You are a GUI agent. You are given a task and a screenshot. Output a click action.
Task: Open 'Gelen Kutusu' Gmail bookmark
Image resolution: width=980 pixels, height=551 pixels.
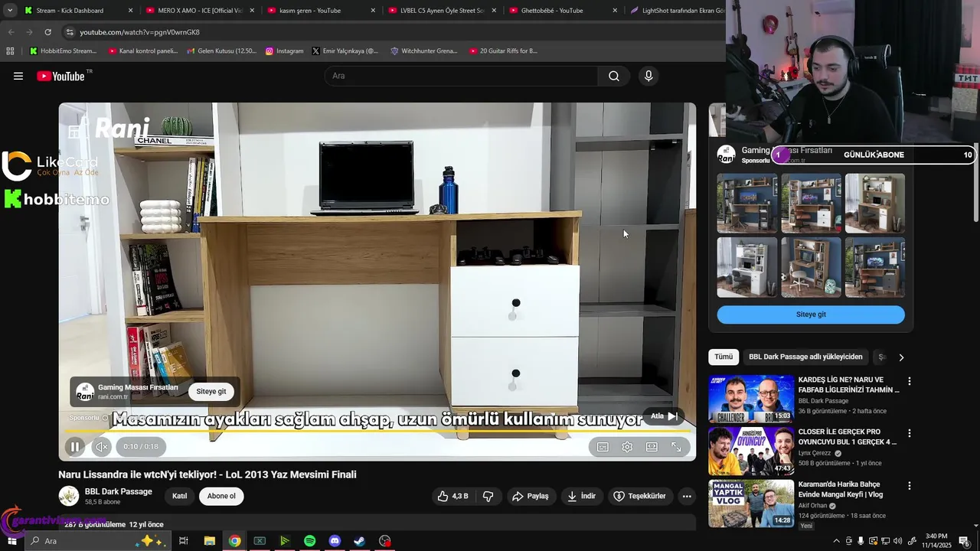point(222,51)
